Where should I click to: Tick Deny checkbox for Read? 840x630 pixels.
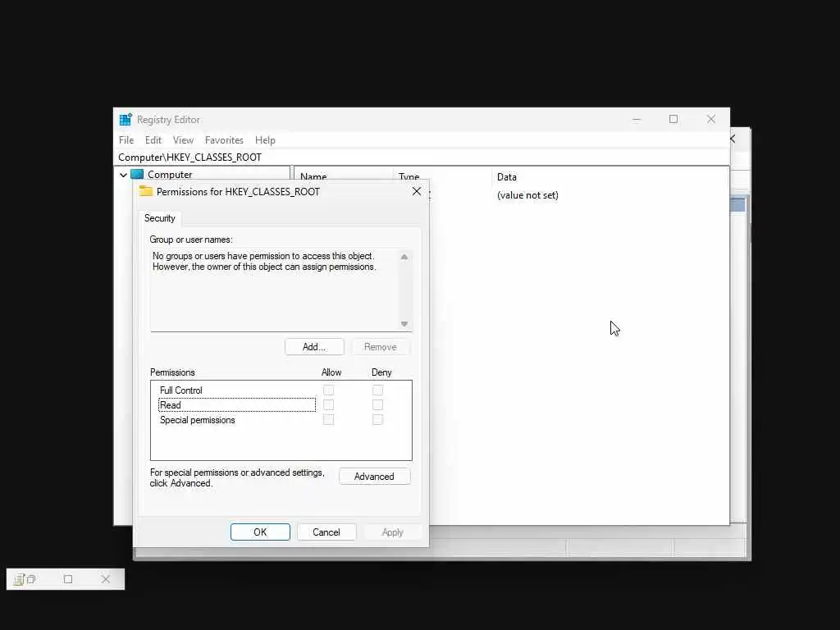[x=377, y=404]
